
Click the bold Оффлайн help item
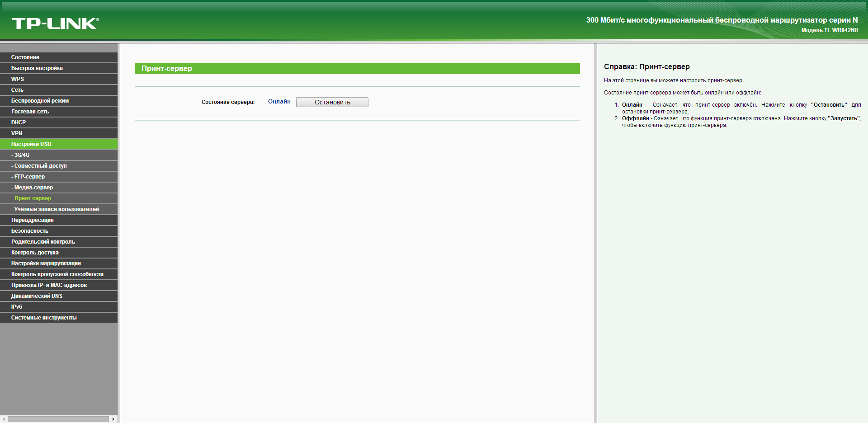coord(636,118)
